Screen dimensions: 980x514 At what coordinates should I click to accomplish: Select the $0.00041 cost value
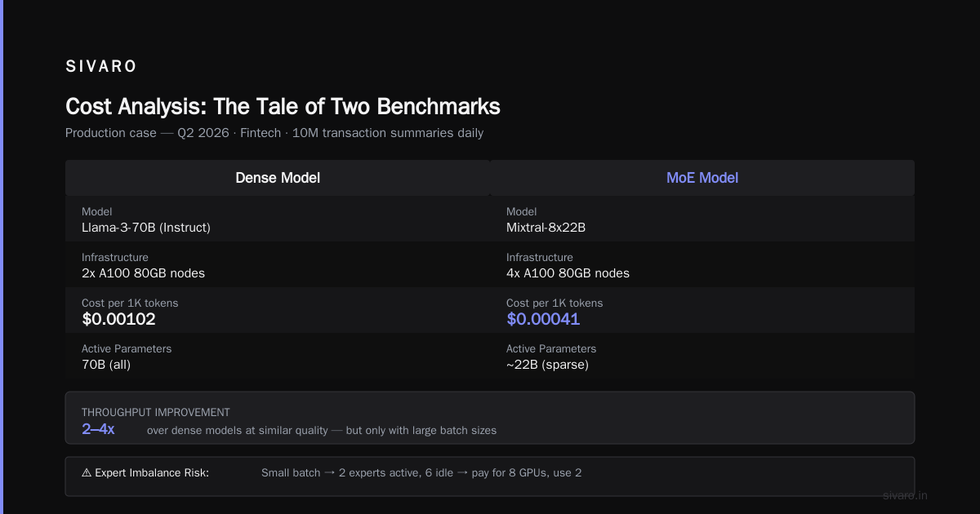[x=543, y=319]
